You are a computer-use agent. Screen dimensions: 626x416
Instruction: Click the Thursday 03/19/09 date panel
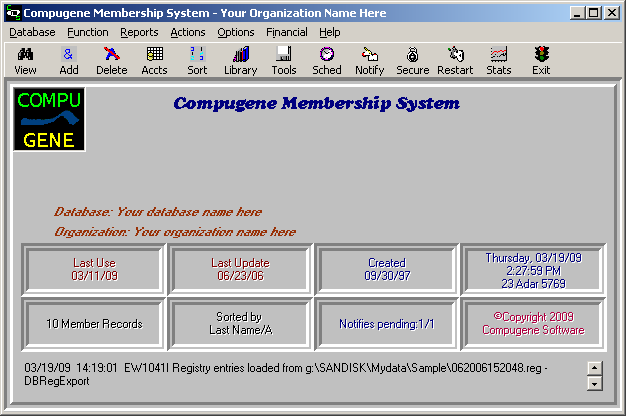pos(533,269)
